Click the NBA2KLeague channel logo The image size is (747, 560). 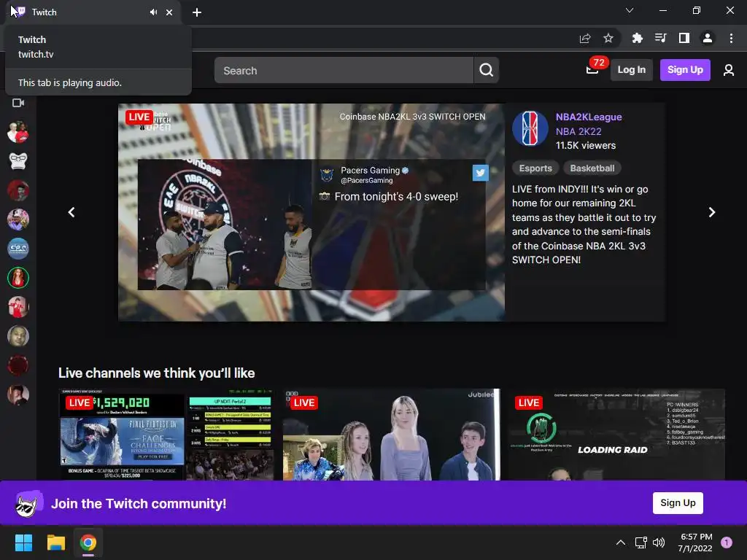pyautogui.click(x=530, y=128)
